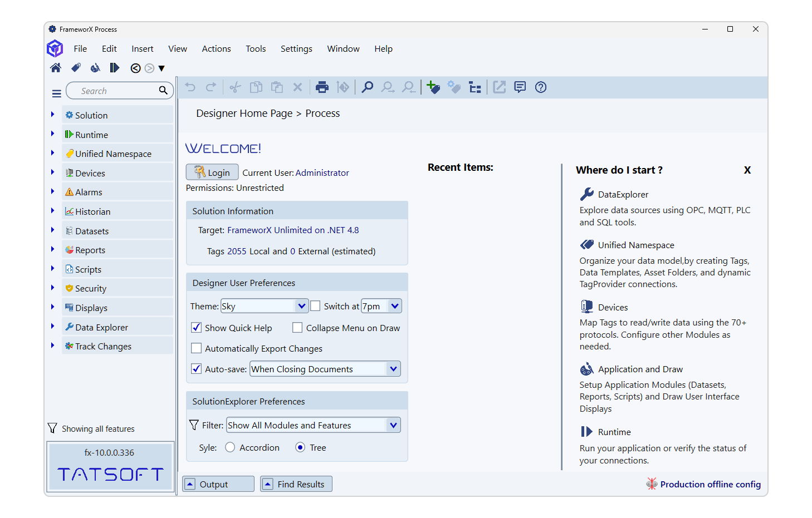This screenshot has height=518, width=812.
Task: Click the Administrator user link
Action: [x=322, y=172]
